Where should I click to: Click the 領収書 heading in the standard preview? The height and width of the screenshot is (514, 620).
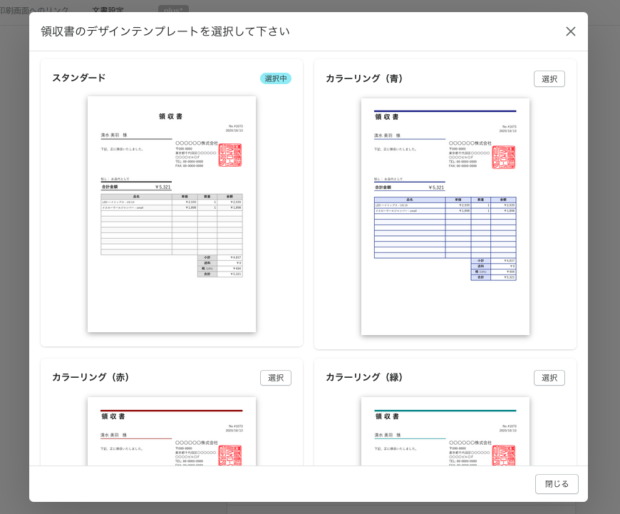click(171, 116)
